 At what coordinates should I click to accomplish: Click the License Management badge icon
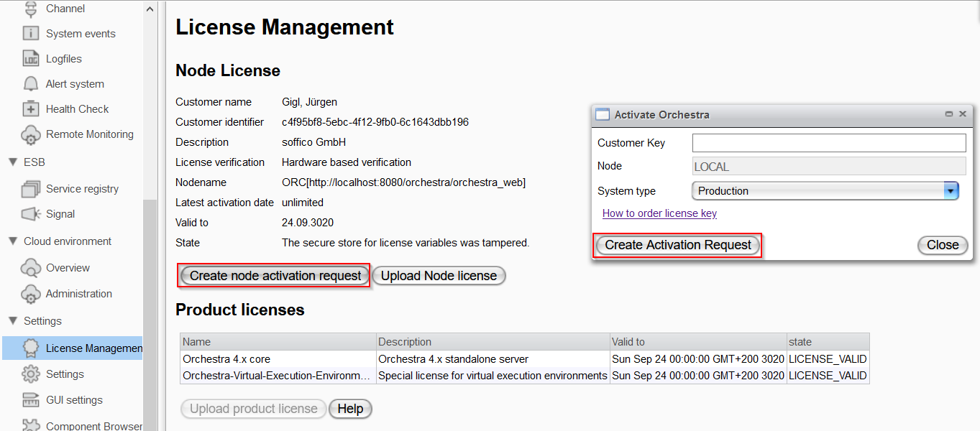[x=30, y=348]
